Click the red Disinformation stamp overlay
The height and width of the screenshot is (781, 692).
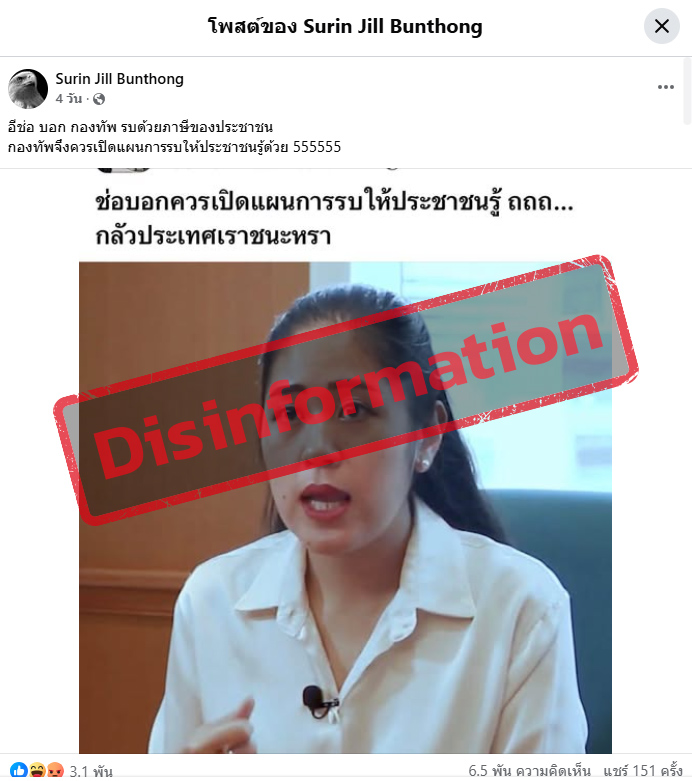pyautogui.click(x=346, y=390)
